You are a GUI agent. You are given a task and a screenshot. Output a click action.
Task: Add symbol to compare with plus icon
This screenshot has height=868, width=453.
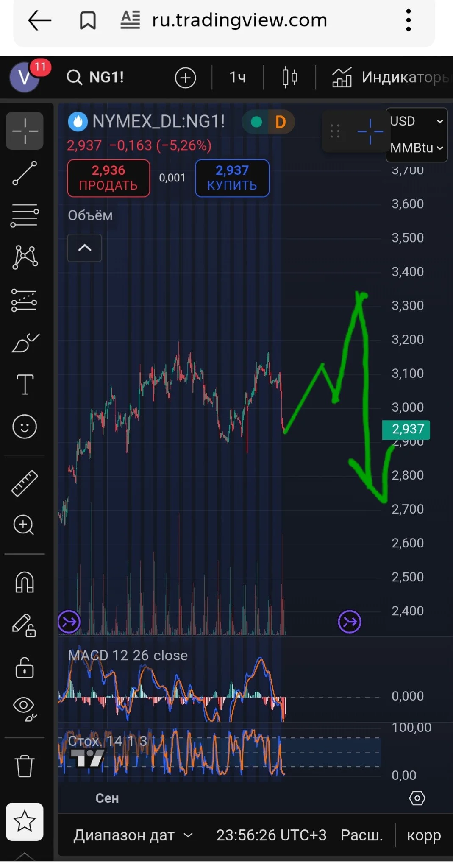[185, 78]
